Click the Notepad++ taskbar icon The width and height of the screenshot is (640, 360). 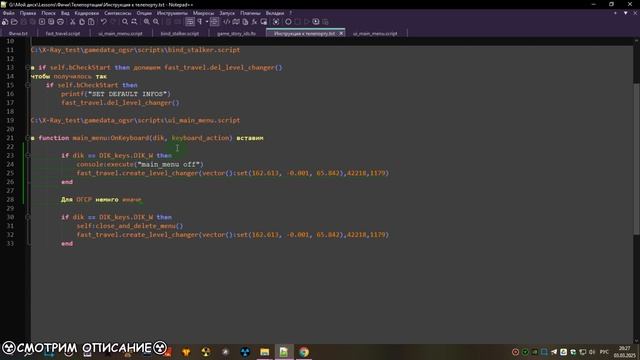(284, 352)
